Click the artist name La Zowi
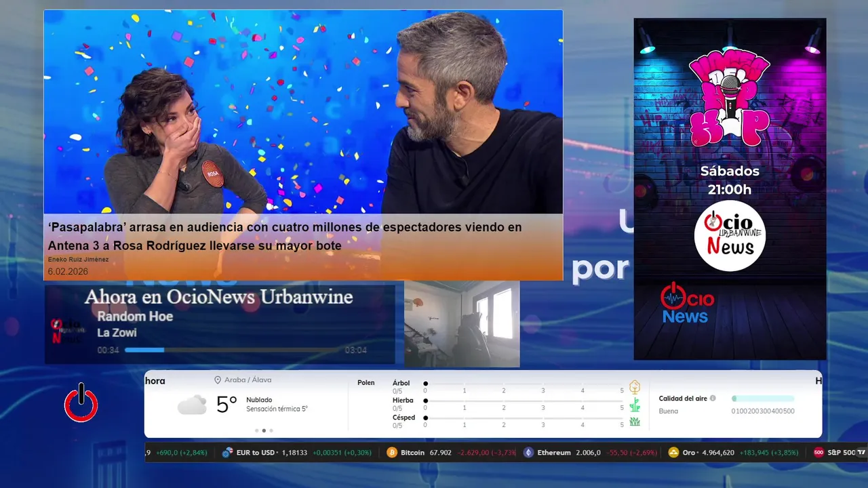Image resolution: width=868 pixels, height=488 pixels. tap(117, 333)
